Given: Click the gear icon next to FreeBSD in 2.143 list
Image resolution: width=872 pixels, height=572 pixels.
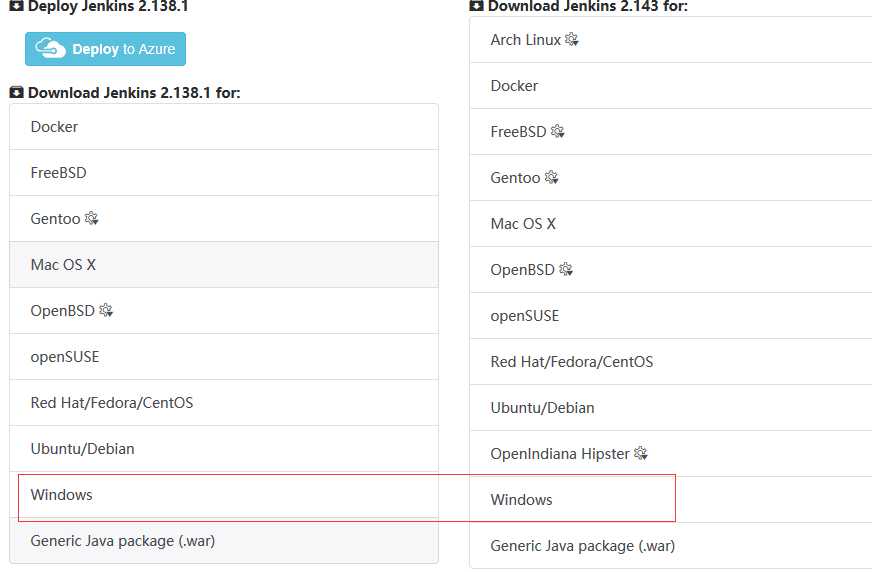Looking at the screenshot, I should pos(558,131).
